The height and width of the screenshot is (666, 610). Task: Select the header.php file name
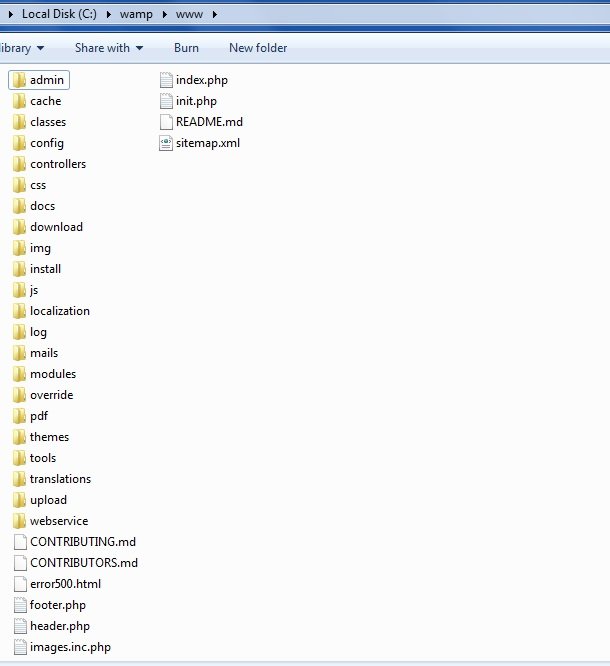[60, 626]
